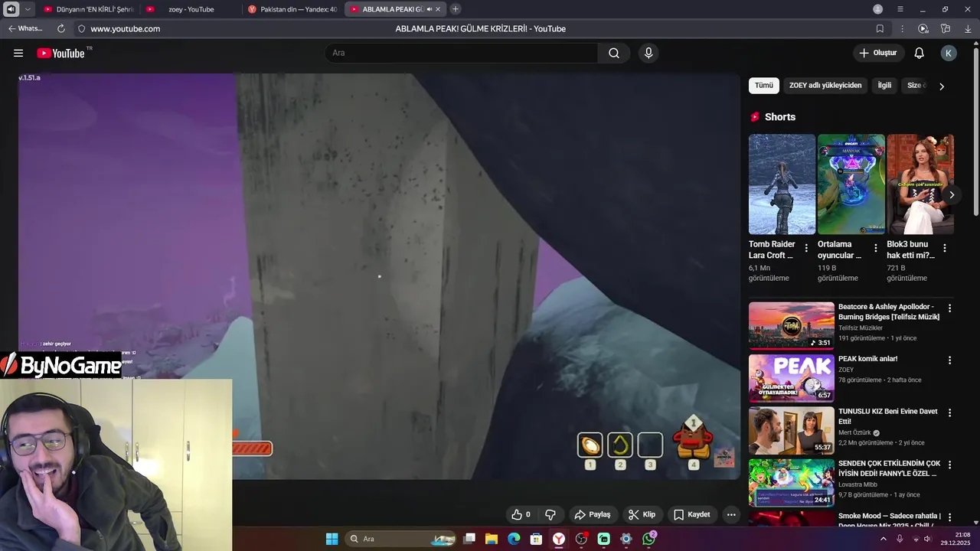Viewport: 980px width, 551px height.
Task: Select ZOEY adlı yükleyiciden chip
Action: [825, 86]
